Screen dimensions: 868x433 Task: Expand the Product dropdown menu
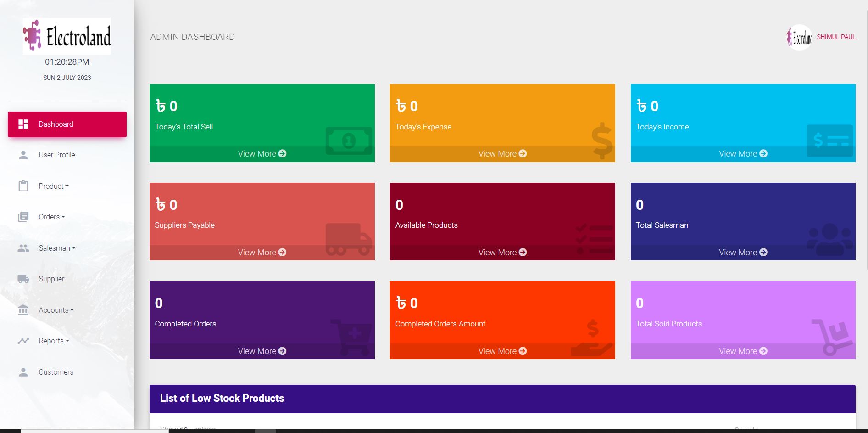pyautogui.click(x=54, y=186)
